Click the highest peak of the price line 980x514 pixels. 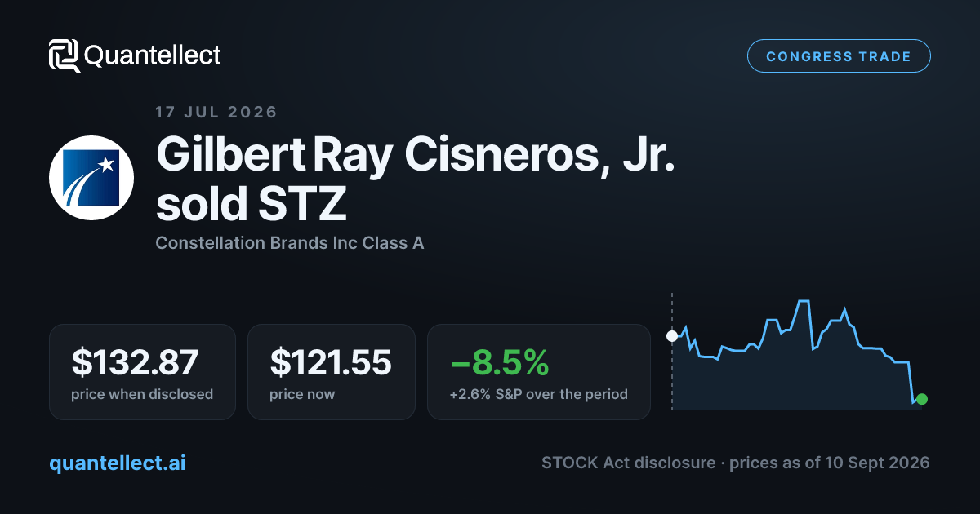[803, 302]
